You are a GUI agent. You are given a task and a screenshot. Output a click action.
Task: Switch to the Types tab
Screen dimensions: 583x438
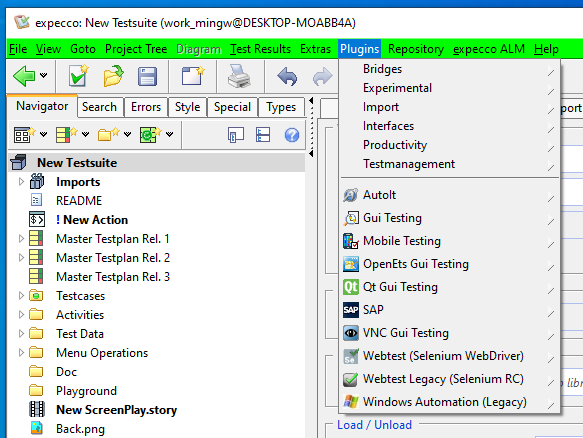tap(281, 107)
